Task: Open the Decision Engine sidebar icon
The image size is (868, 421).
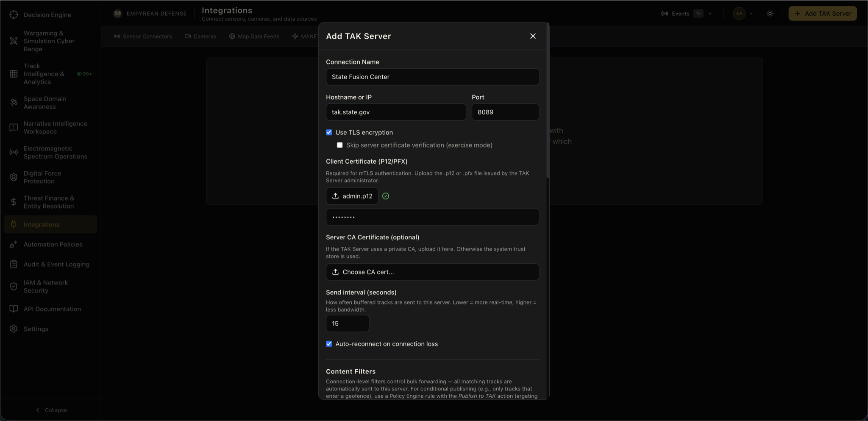Action: 14,15
